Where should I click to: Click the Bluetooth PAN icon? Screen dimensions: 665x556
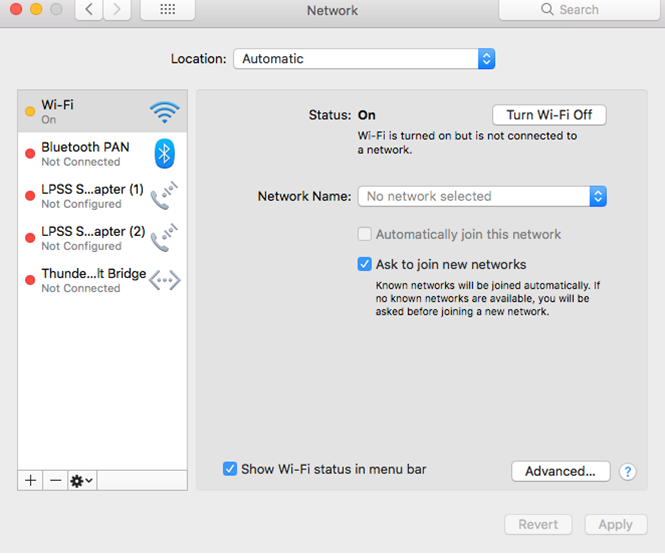(x=164, y=153)
